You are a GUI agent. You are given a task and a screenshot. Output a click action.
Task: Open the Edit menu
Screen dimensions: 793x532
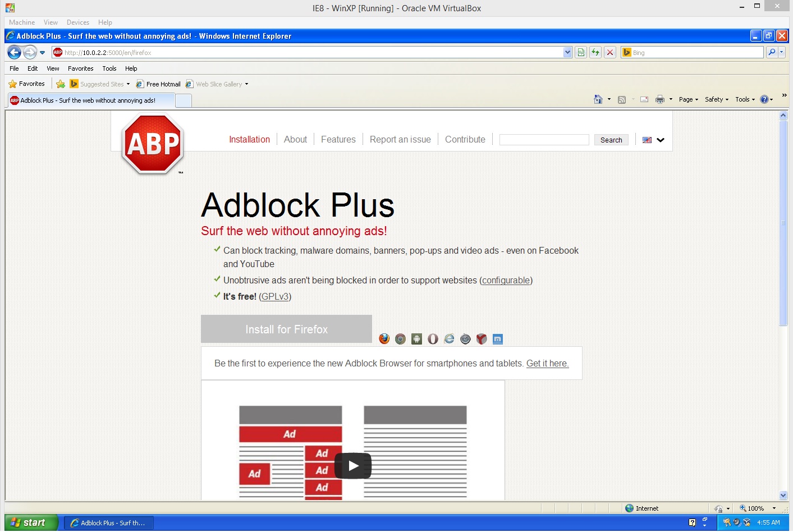click(33, 68)
